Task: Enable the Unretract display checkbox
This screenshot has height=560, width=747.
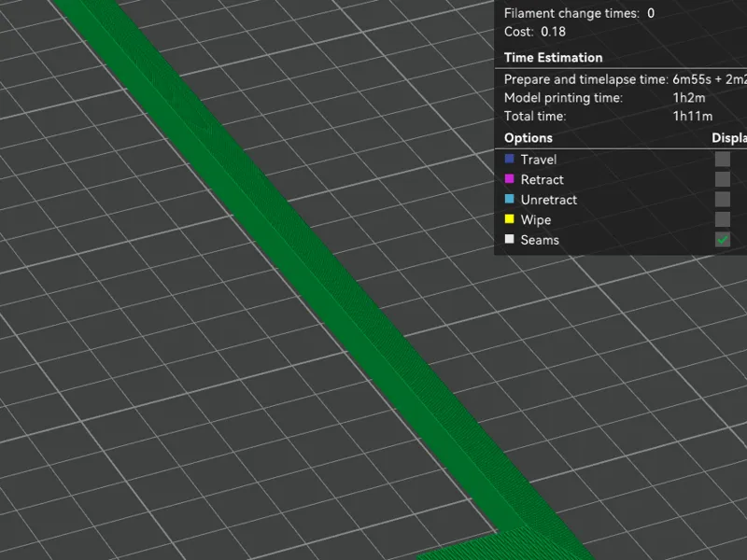Action: click(722, 199)
